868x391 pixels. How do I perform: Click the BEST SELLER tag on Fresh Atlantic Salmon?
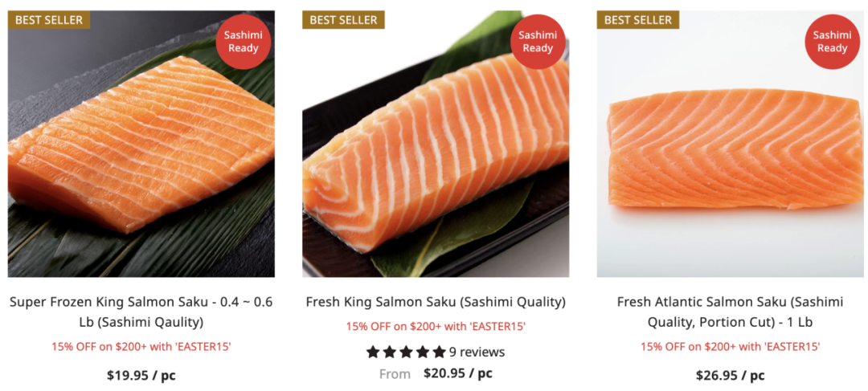[637, 20]
